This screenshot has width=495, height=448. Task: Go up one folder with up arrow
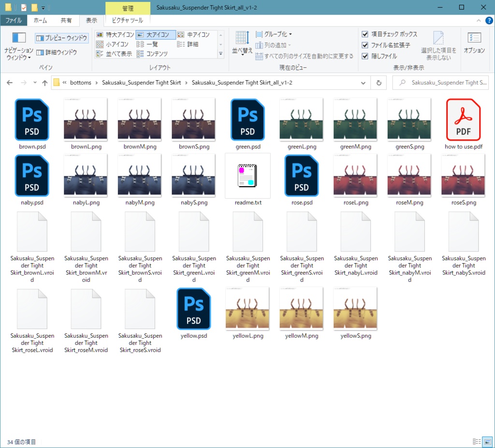point(45,83)
